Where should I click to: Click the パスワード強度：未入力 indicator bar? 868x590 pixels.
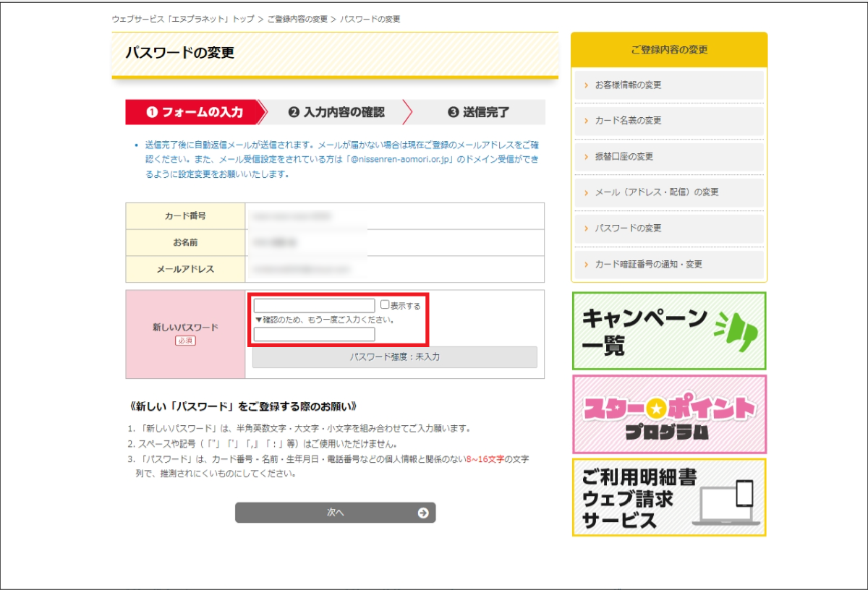point(395,357)
